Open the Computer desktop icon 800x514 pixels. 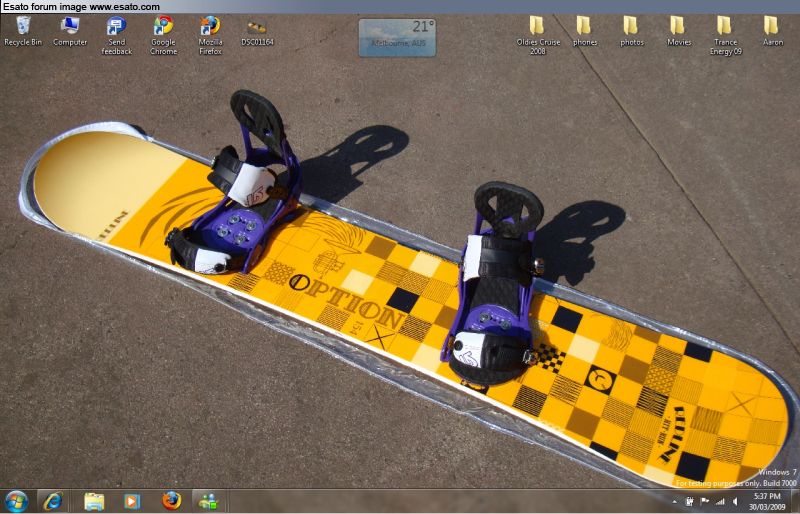pyautogui.click(x=70, y=26)
